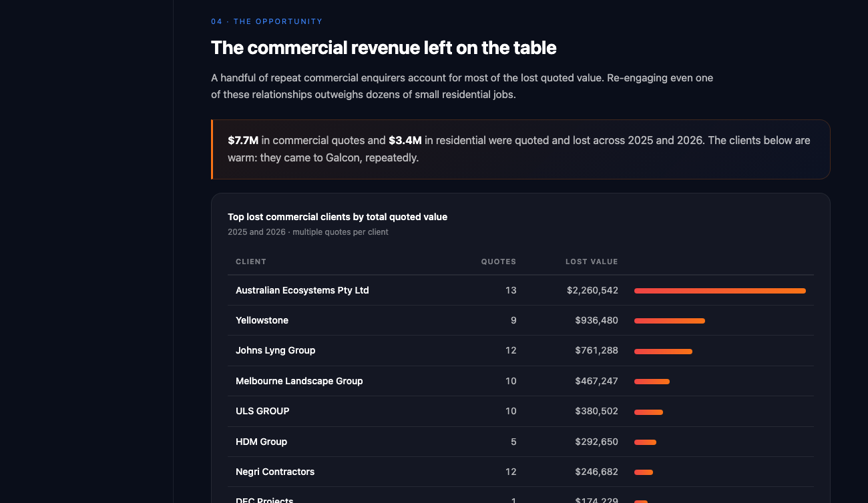Click the Australian Ecosystems lost value bar
Image resolution: width=868 pixels, height=503 pixels.
(720, 291)
